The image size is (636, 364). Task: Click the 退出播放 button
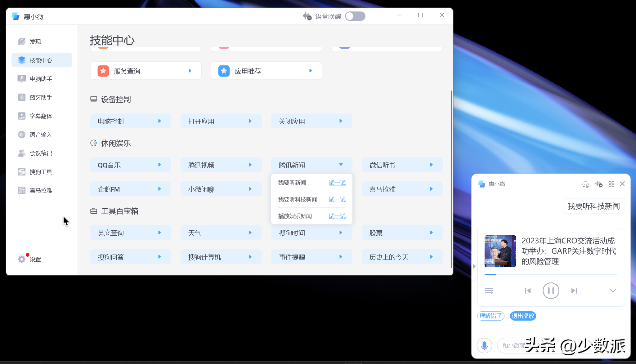(523, 316)
